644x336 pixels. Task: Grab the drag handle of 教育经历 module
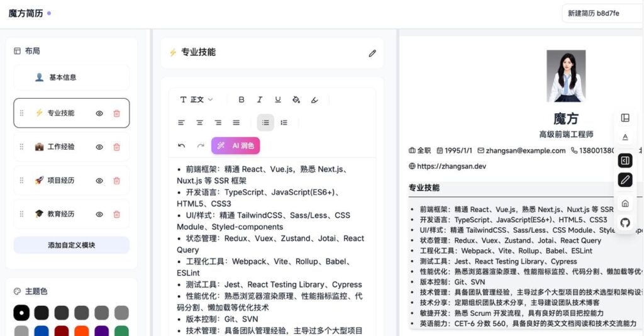(x=22, y=214)
